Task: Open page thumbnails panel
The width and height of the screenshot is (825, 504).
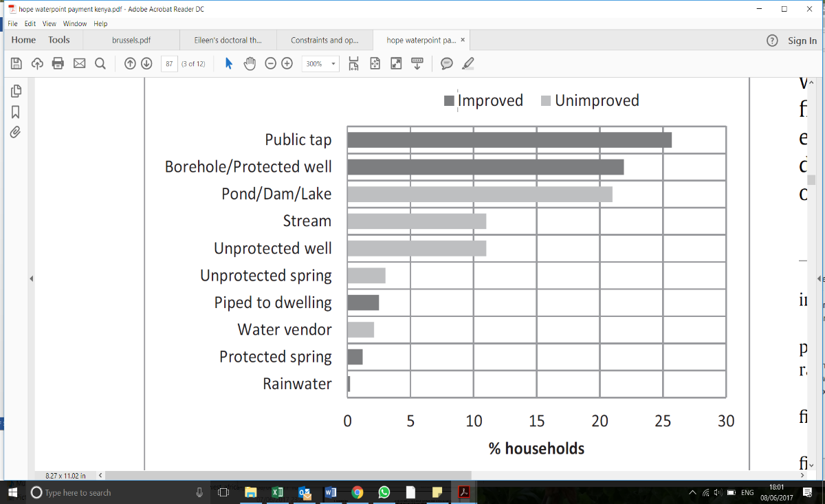Action: 16,91
